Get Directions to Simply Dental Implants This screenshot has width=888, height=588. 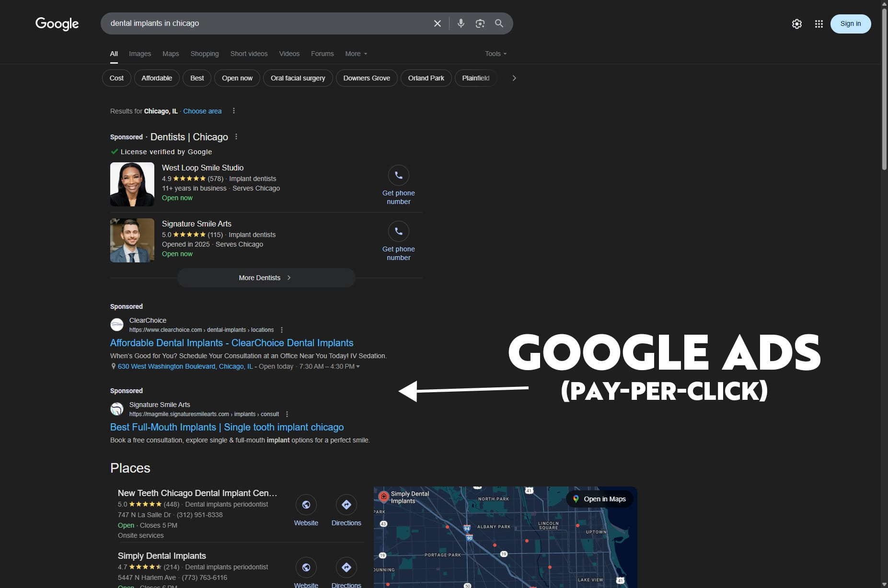(346, 567)
